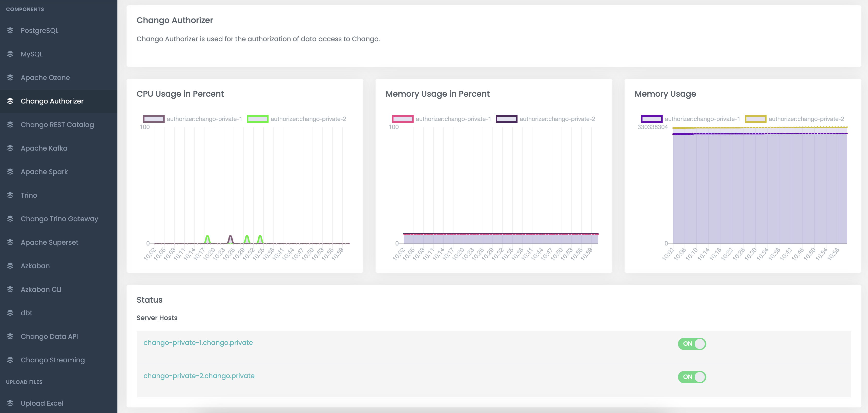
Task: Click the Apache Spark layers icon
Action: tap(10, 172)
